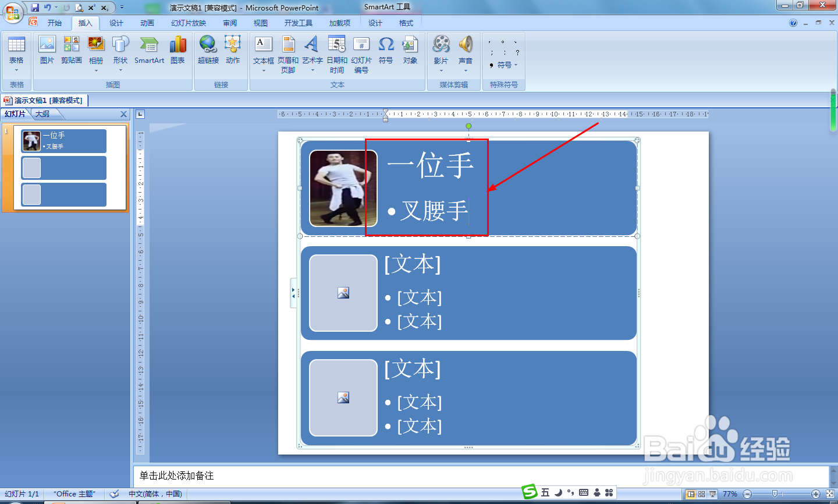Open the 幻灯片放映 ribbon tab

point(189,23)
